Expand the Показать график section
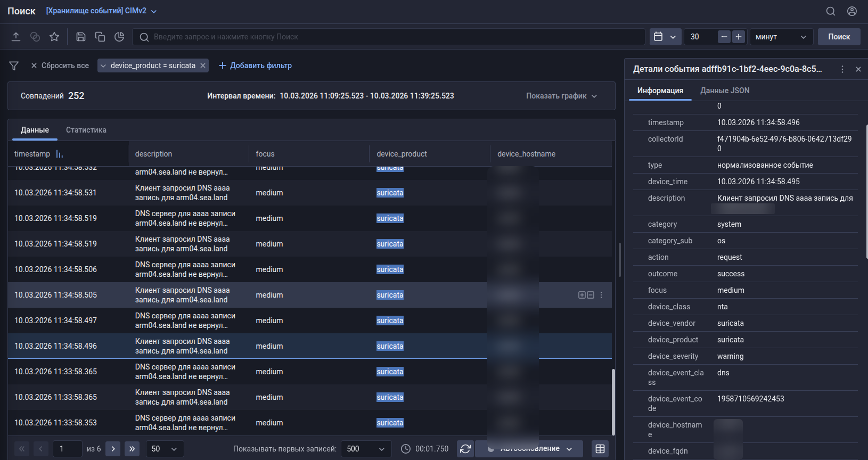The image size is (868, 460). (562, 96)
